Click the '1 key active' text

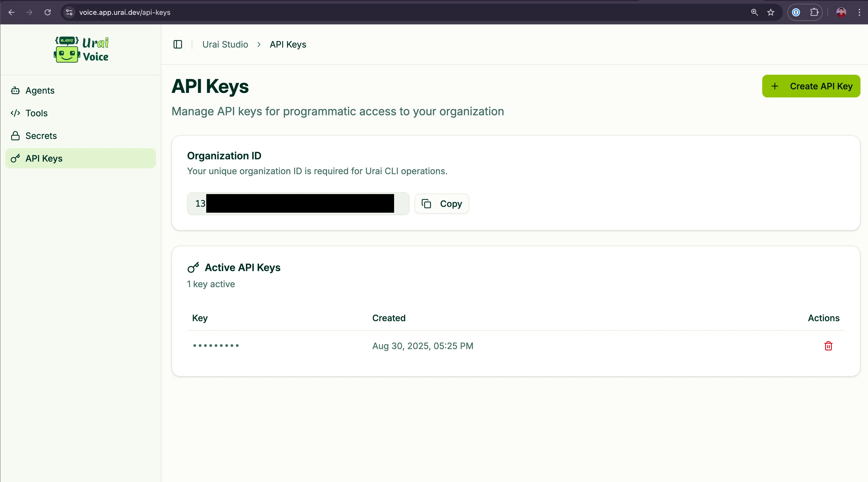[211, 284]
